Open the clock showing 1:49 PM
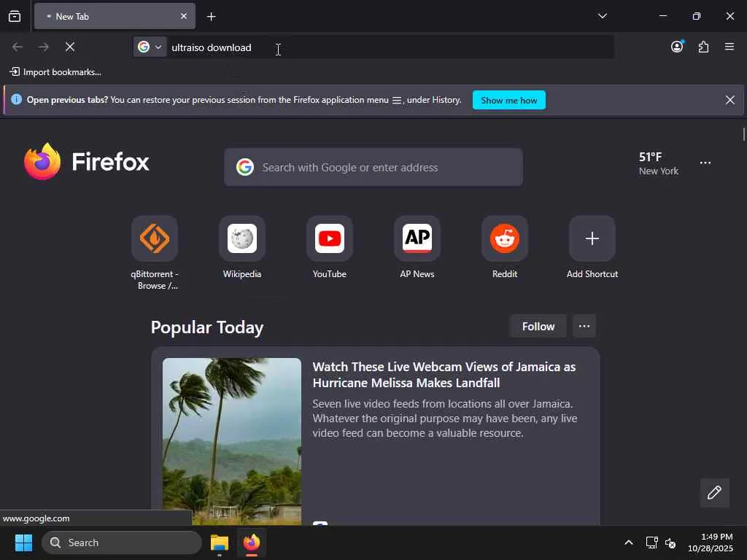Image resolution: width=747 pixels, height=560 pixels. (711, 542)
